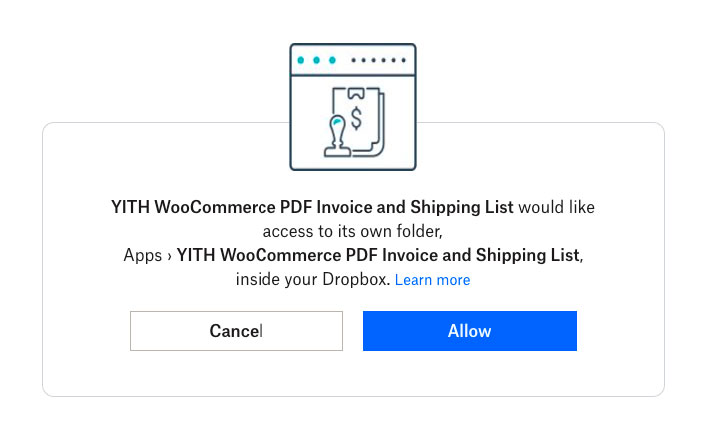Click the Apps breadcrumb text
Screen dimensions: 704x427
coord(142,255)
